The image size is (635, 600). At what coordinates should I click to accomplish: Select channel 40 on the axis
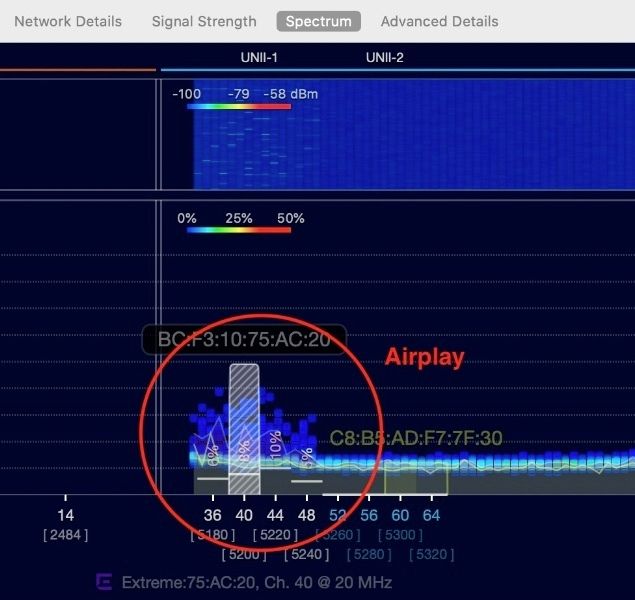click(x=244, y=515)
